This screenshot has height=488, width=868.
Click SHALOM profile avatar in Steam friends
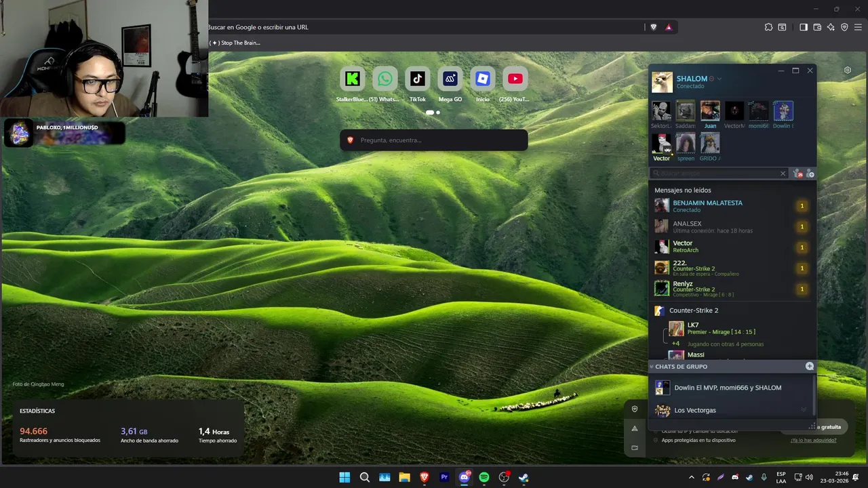tap(662, 82)
